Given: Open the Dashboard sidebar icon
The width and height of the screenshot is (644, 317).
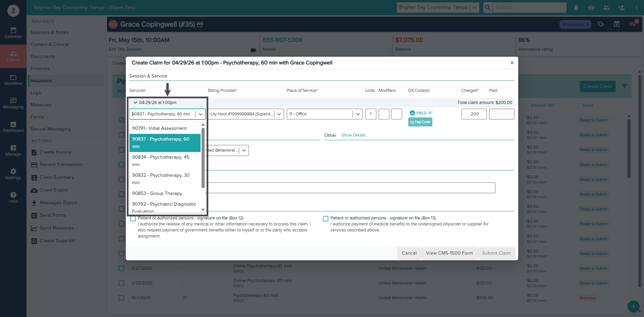Looking at the screenshot, I should click(13, 127).
